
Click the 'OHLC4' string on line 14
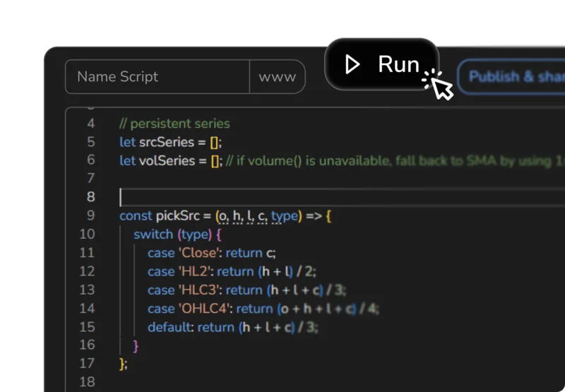click(x=204, y=309)
